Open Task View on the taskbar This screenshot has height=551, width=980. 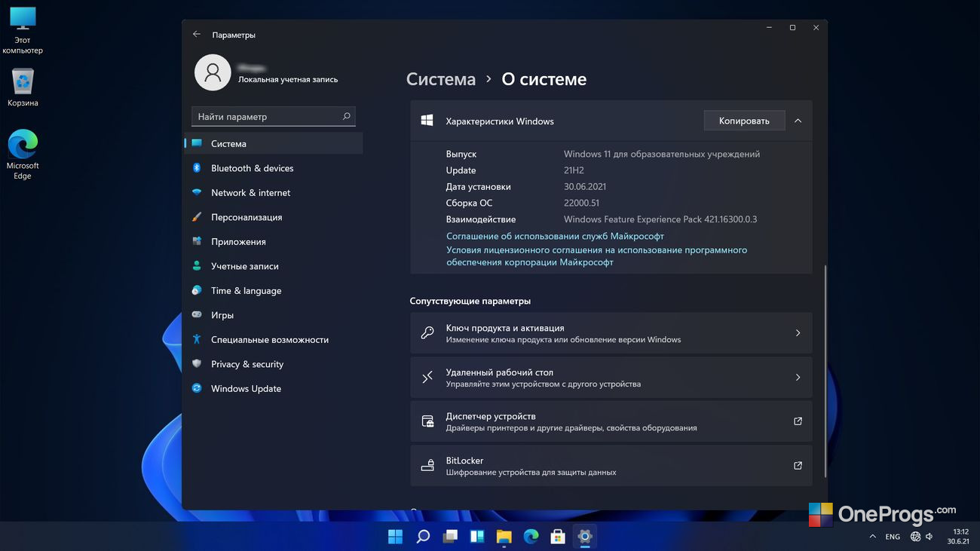click(x=450, y=537)
